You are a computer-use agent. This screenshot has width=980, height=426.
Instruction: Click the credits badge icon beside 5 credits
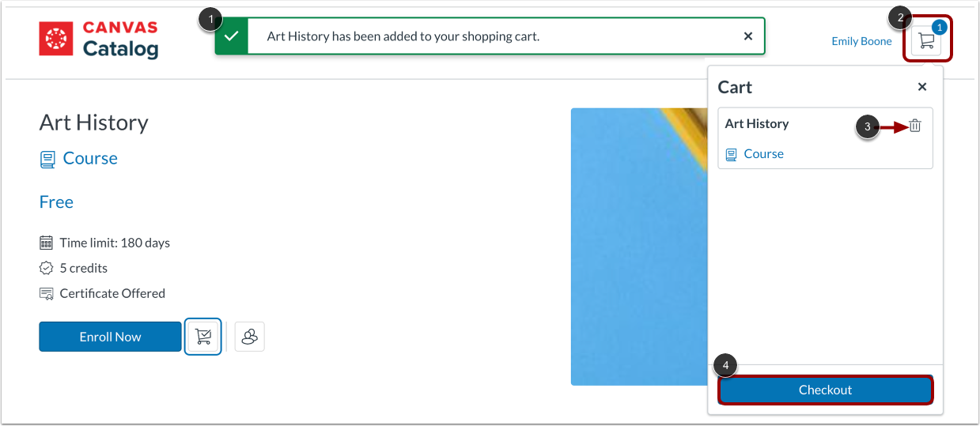pyautogui.click(x=46, y=268)
